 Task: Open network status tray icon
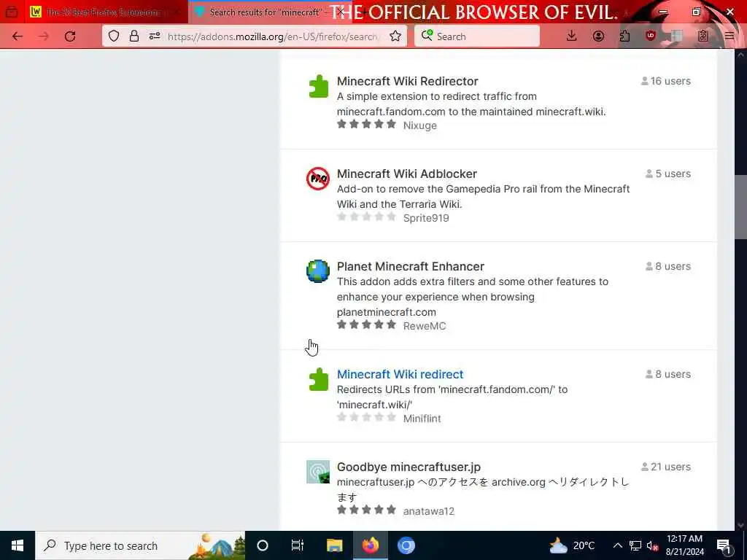coord(635,545)
